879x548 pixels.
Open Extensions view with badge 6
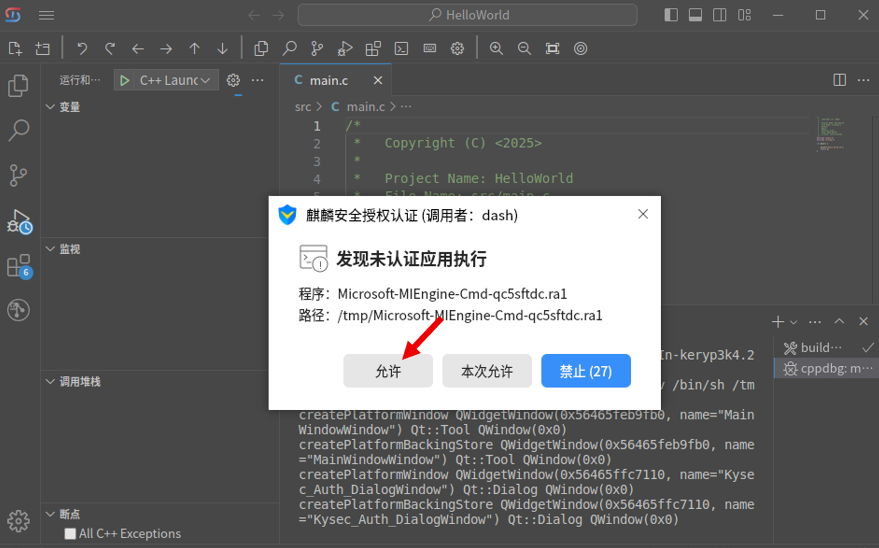[x=18, y=266]
